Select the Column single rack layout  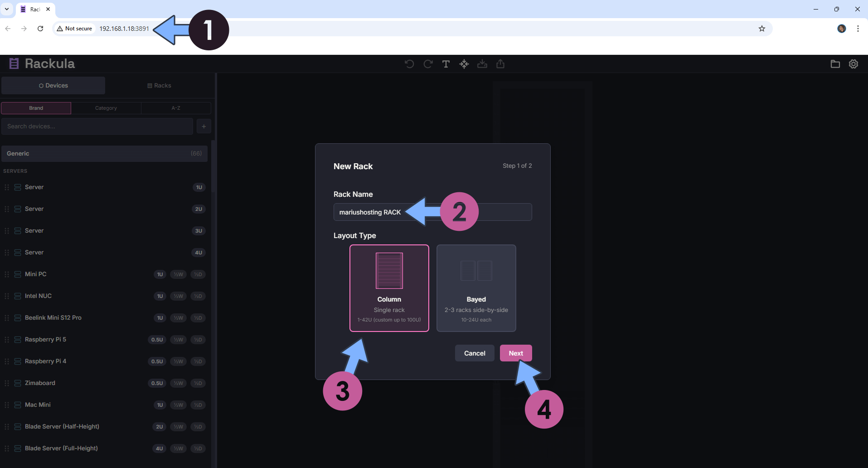(389, 288)
